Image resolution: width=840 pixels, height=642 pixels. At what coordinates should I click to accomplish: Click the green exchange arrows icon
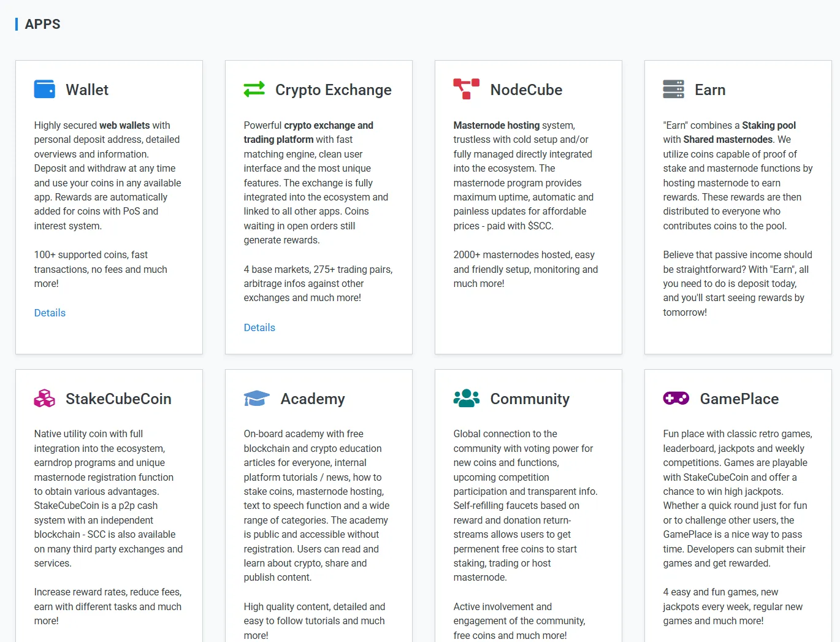click(x=254, y=90)
